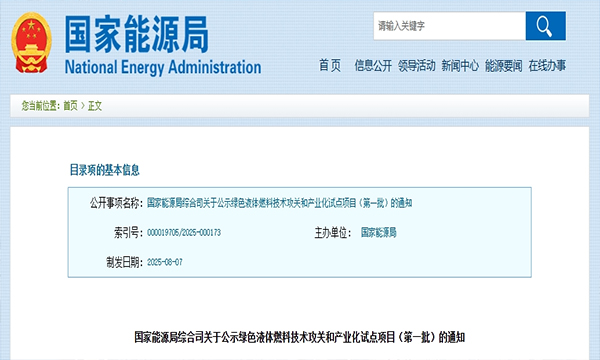Open the 新闻中心 menu item
This screenshot has width=600, height=360.
(460, 66)
